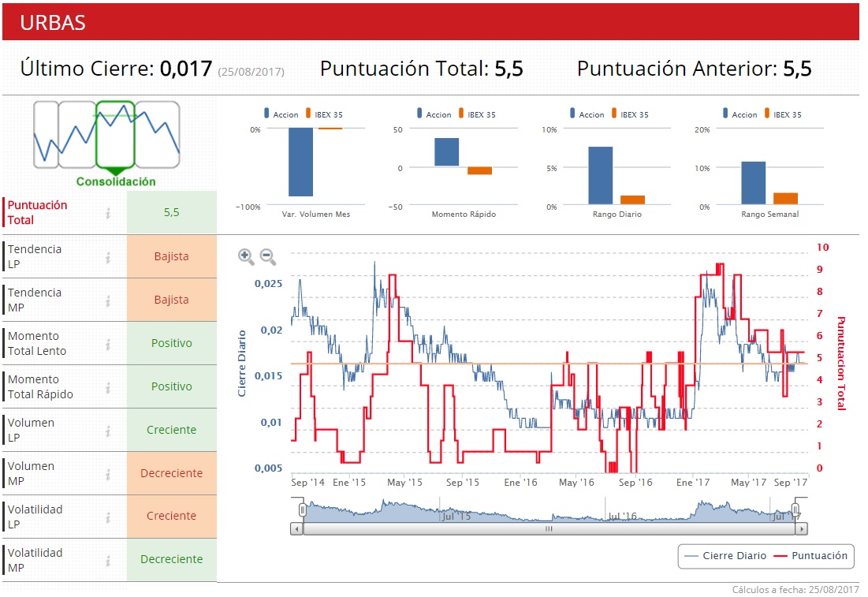Click the orange Momento Rápido IBEX 35 bar
This screenshot has width=868, height=597.
point(479,170)
